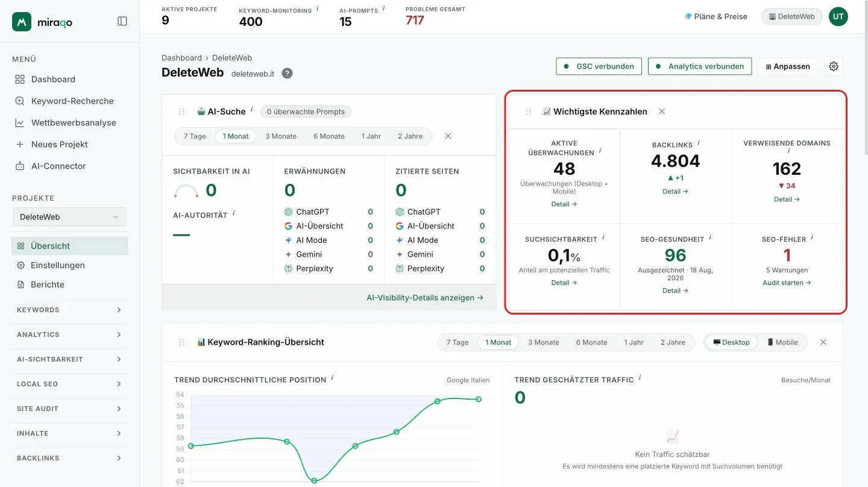Select 1 Jahr in AI-Suche range

[371, 136]
